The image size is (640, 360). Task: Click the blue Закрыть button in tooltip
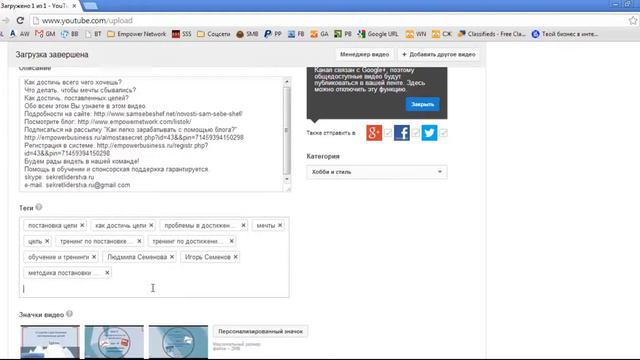(x=422, y=104)
